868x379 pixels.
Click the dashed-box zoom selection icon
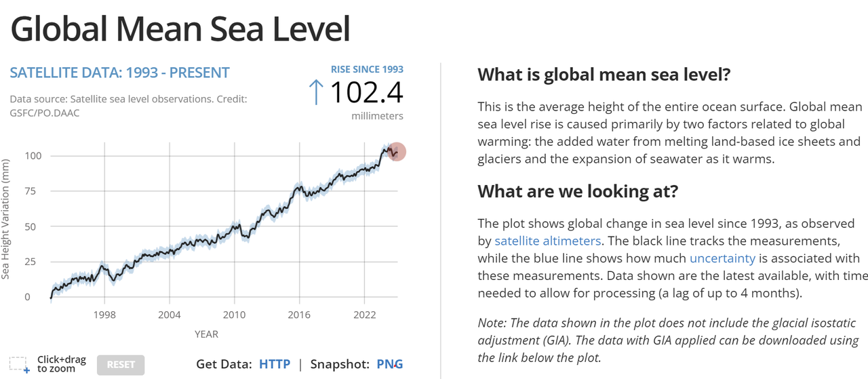(19, 365)
